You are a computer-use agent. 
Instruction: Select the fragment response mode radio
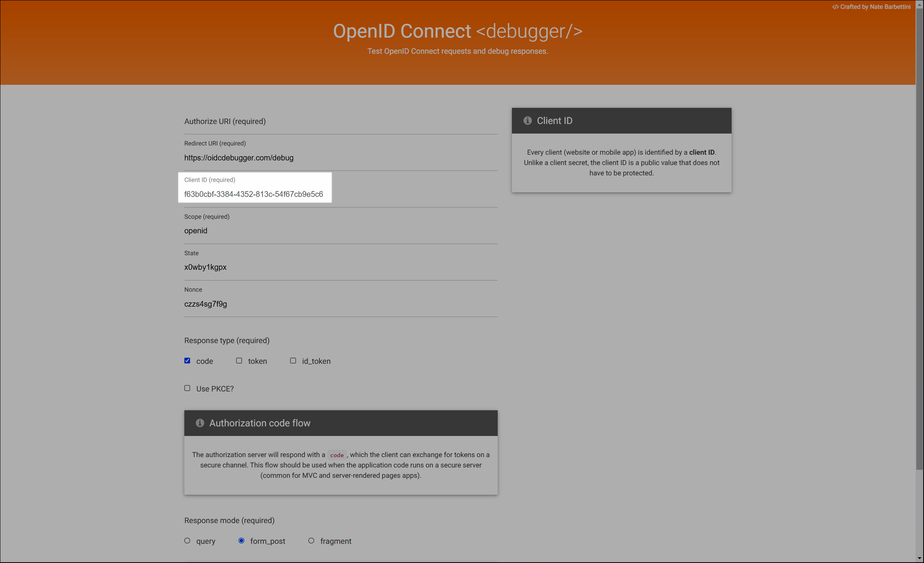pyautogui.click(x=311, y=541)
